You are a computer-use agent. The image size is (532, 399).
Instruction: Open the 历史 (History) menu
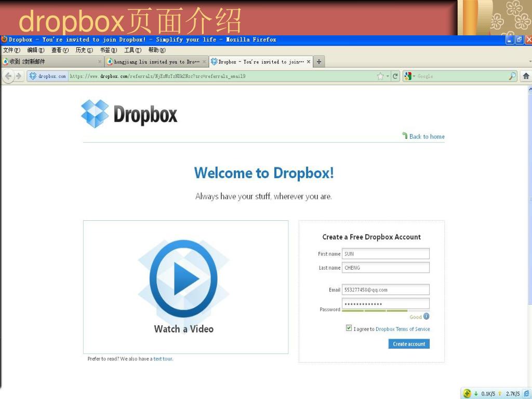click(84, 50)
